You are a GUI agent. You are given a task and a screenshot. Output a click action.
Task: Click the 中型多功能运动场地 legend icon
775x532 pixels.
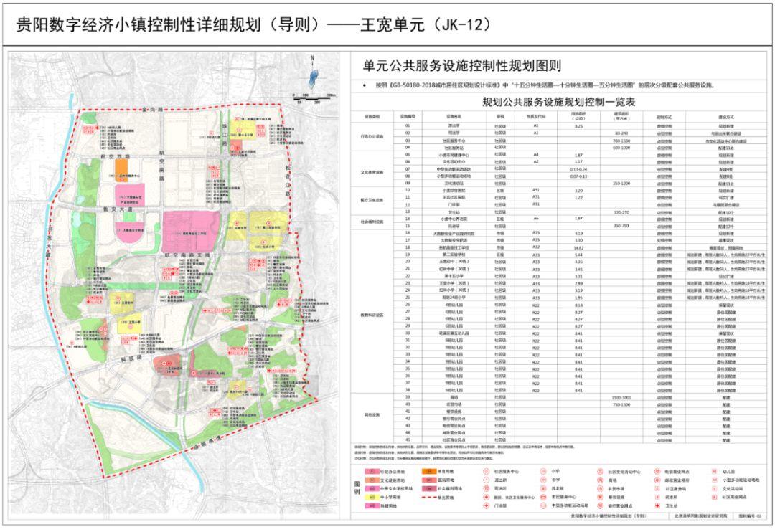(x=543, y=505)
